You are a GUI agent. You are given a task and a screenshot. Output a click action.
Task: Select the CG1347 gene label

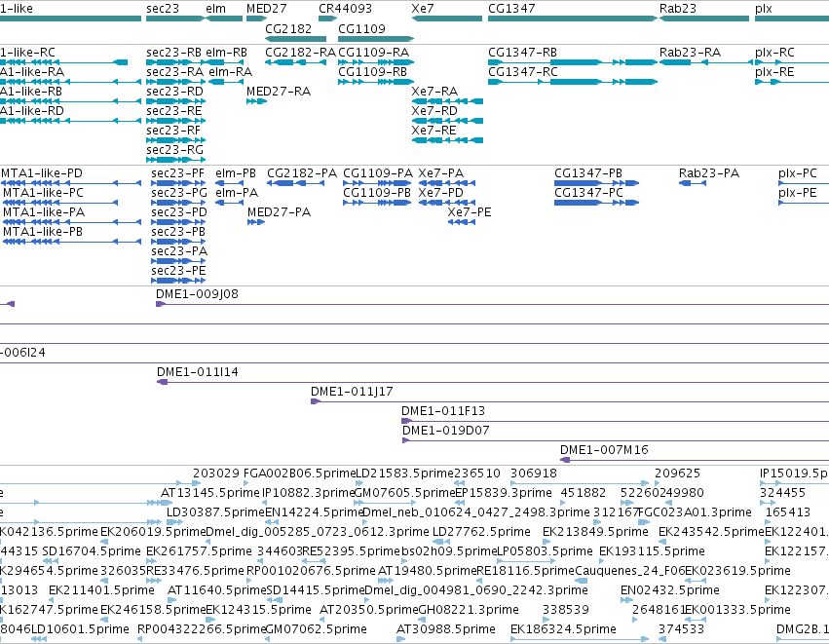coord(511,9)
